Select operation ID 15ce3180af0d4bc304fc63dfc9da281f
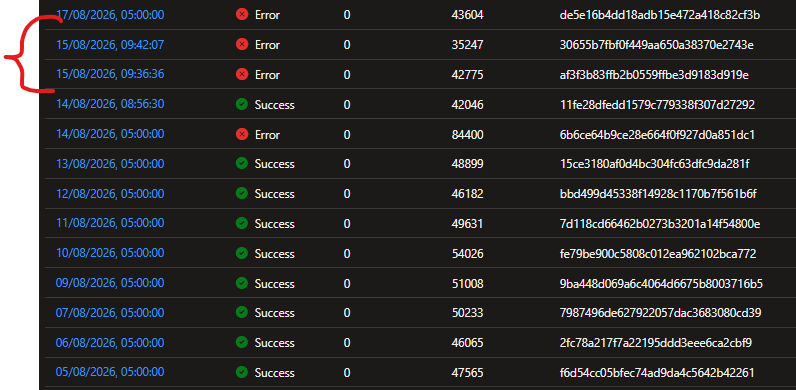This screenshot has width=796, height=390. point(654,164)
